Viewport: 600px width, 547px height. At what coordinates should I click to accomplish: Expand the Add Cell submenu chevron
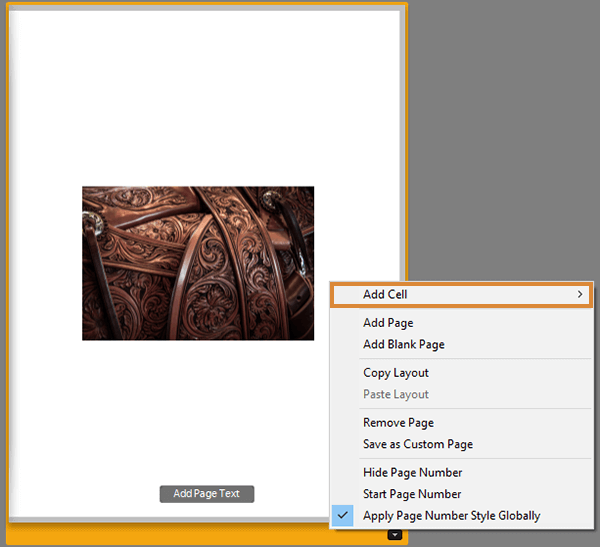pyautogui.click(x=580, y=294)
